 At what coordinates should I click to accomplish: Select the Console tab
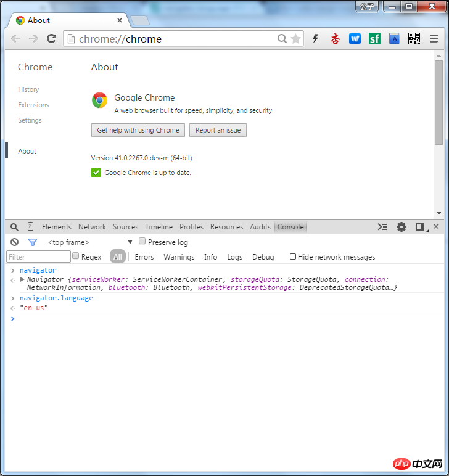point(290,227)
